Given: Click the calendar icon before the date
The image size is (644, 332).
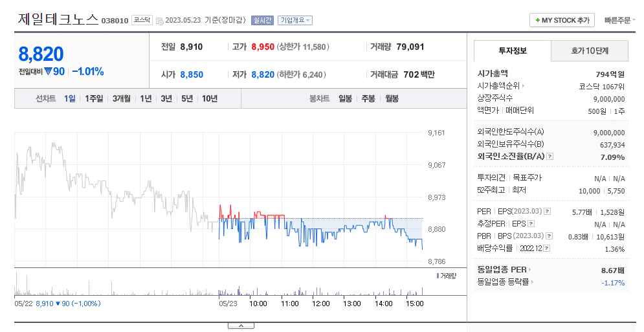Looking at the screenshot, I should tap(159, 21).
